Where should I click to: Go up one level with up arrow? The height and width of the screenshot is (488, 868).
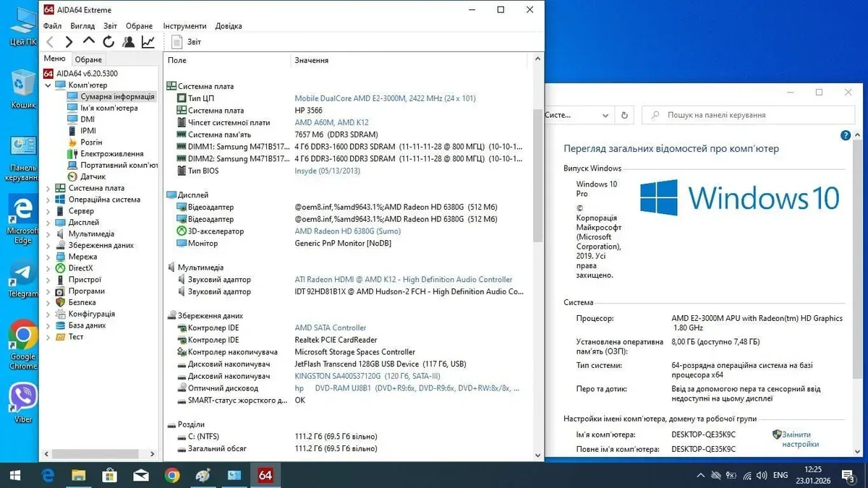(x=88, y=42)
